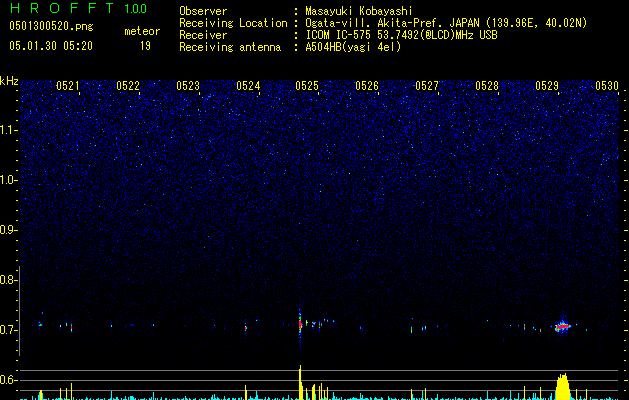Click the 0527 time marker
Viewport: 629px width, 400px height.
pyautogui.click(x=427, y=86)
